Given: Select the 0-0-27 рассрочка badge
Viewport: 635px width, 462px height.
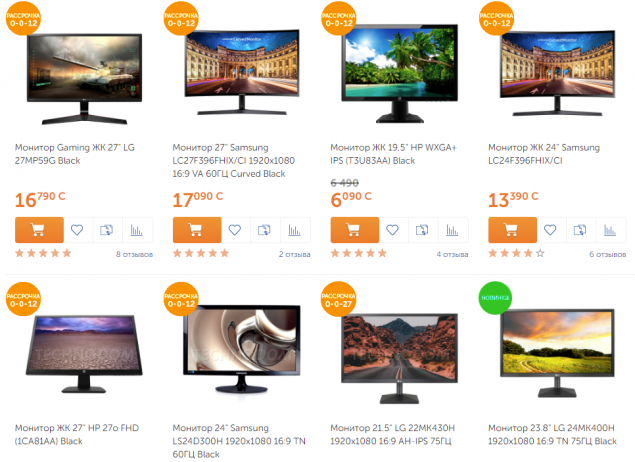Looking at the screenshot, I should click(x=339, y=299).
